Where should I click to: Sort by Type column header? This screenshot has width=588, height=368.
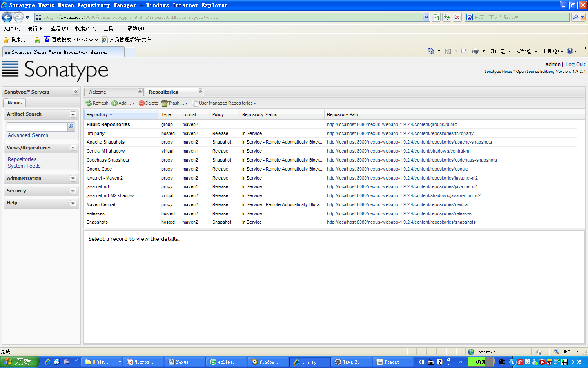tap(169, 114)
